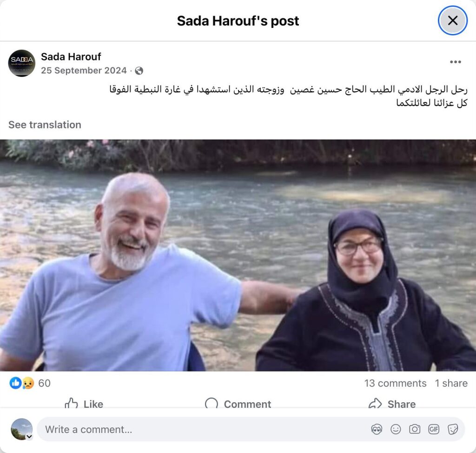
Task: Expand the commenting-as profile switcher arrow
Action: (29, 437)
